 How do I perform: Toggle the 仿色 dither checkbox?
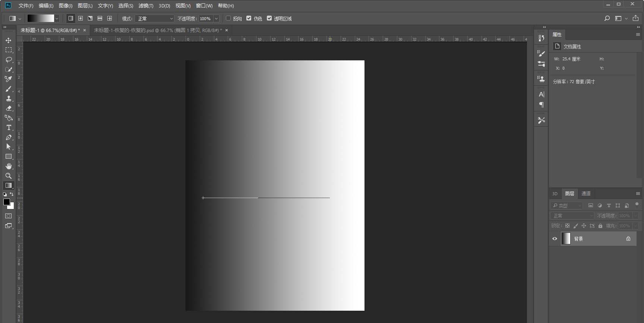point(249,18)
